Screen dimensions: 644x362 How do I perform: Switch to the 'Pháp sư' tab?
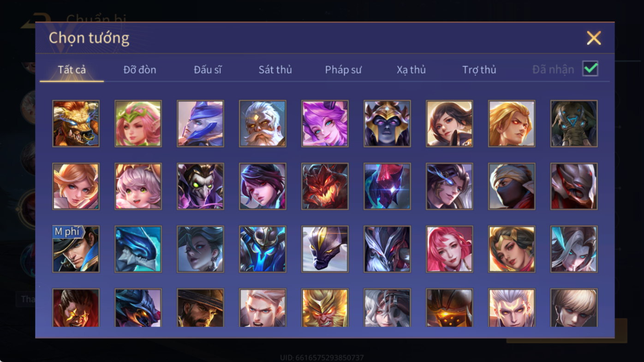(x=343, y=70)
